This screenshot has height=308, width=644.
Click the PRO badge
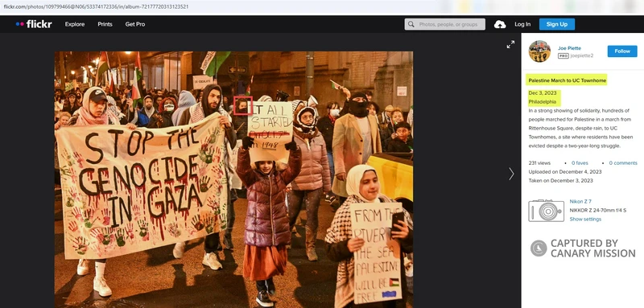point(563,55)
